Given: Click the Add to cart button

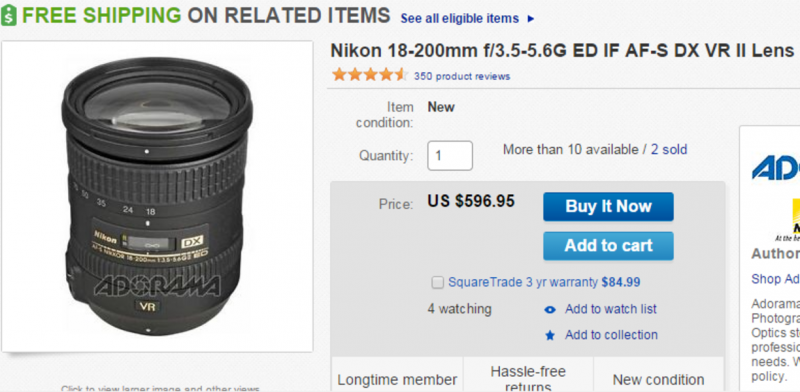Looking at the screenshot, I should [608, 246].
